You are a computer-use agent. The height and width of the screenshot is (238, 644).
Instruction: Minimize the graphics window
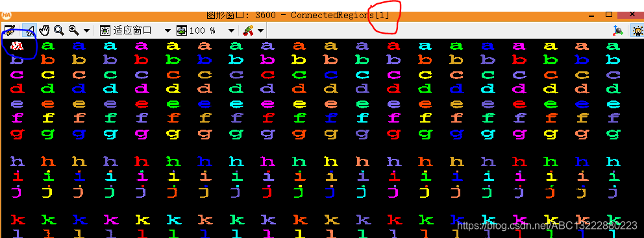(591, 16)
